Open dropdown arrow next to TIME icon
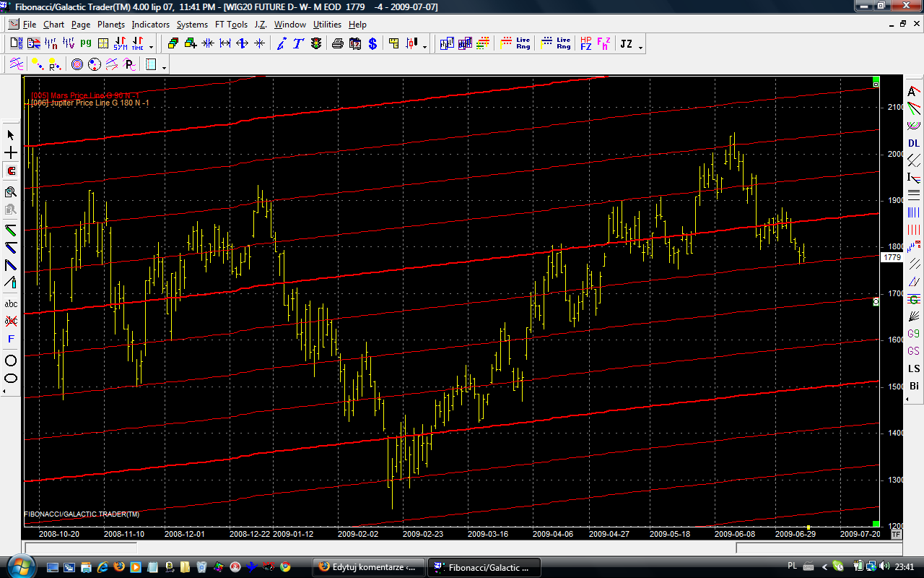Screen dimensions: 924x578 [x=152, y=47]
